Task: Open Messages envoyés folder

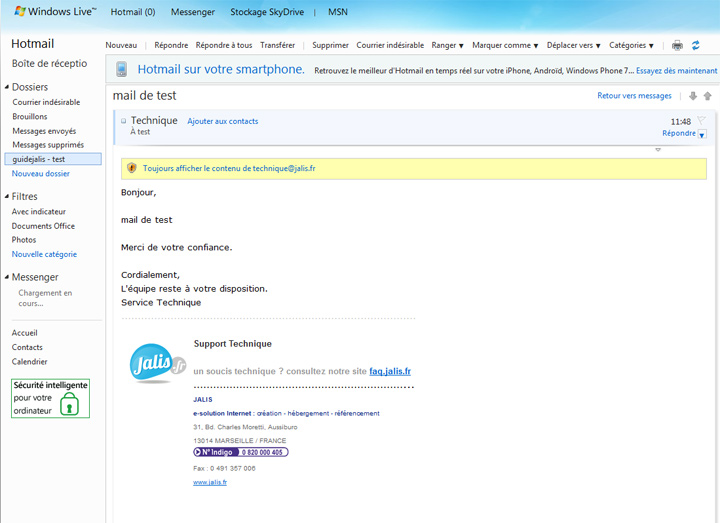Action: coord(44,131)
